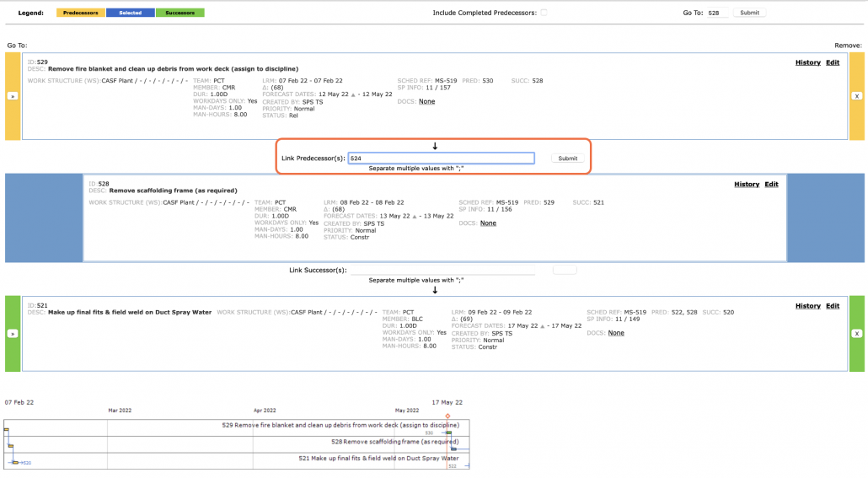
Task: Click the blue Selected legend swatch
Action: 130,13
